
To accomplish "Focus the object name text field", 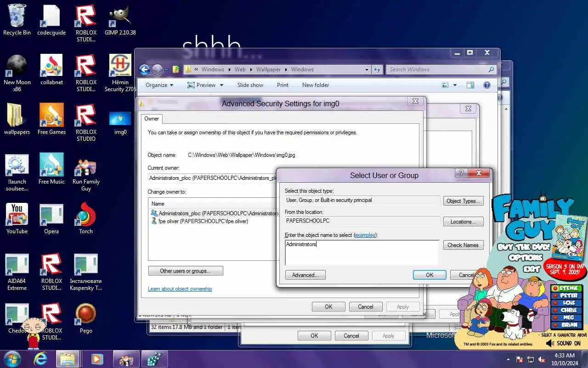I will pyautogui.click(x=362, y=253).
